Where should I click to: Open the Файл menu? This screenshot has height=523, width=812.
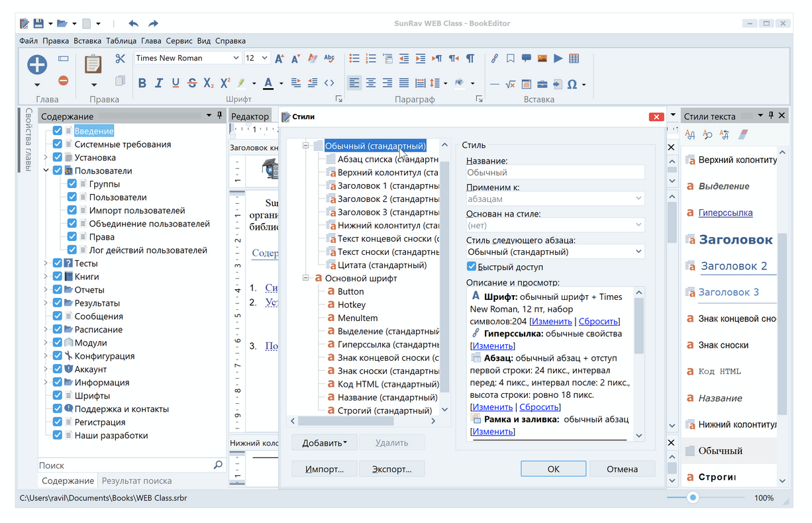pos(28,41)
